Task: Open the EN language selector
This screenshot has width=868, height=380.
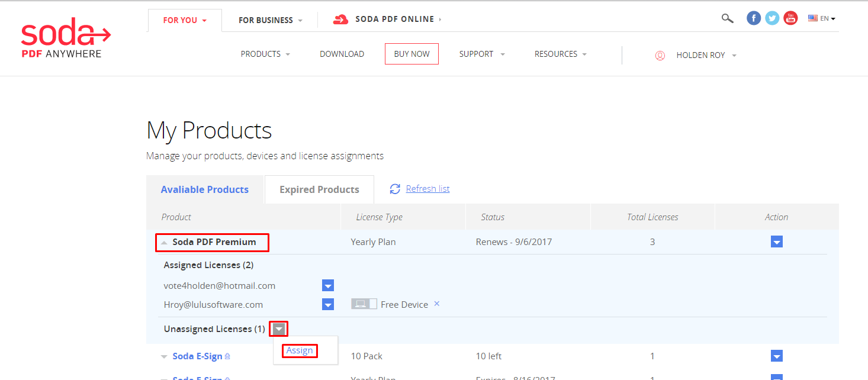Action: pos(822,18)
